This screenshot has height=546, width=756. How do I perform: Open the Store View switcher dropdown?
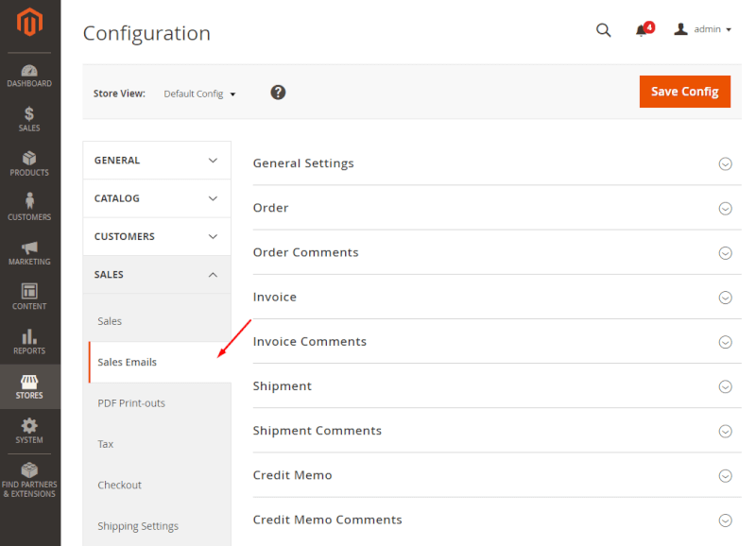pos(199,93)
